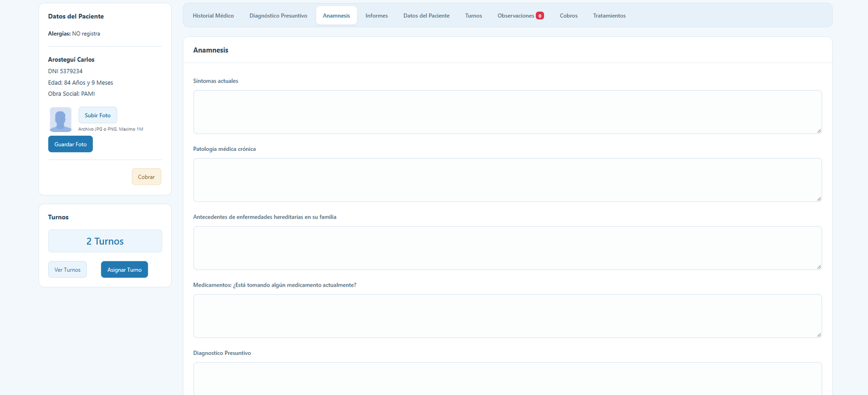The width and height of the screenshot is (868, 395).
Task: Click the Cobrar button
Action: click(x=146, y=177)
